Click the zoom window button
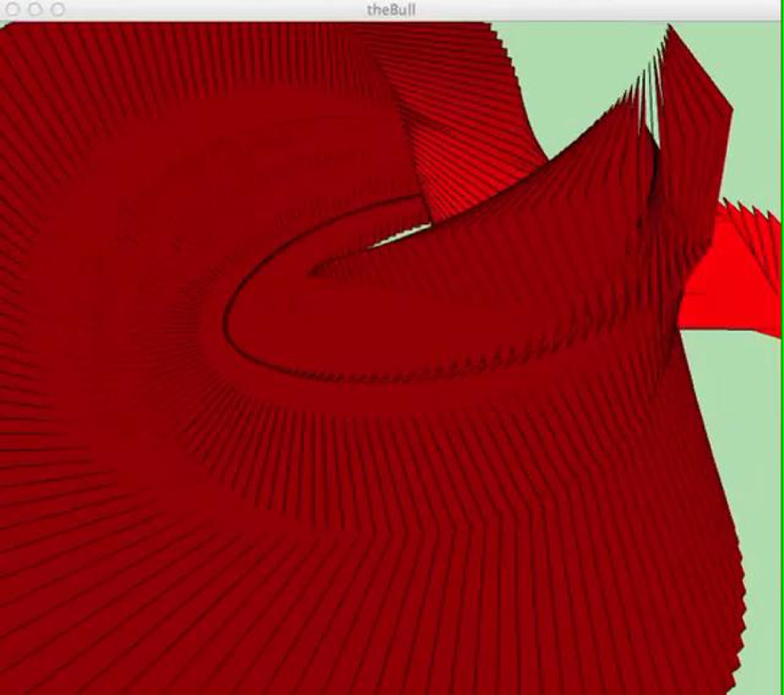This screenshot has width=784, height=695. click(58, 9)
